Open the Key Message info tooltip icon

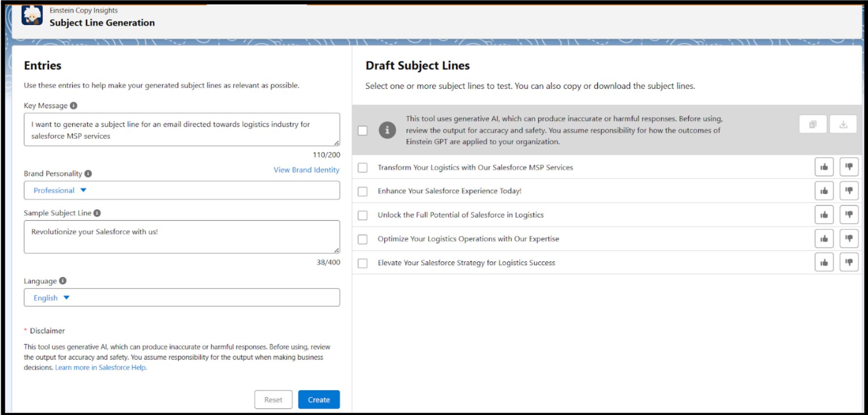pyautogui.click(x=74, y=106)
